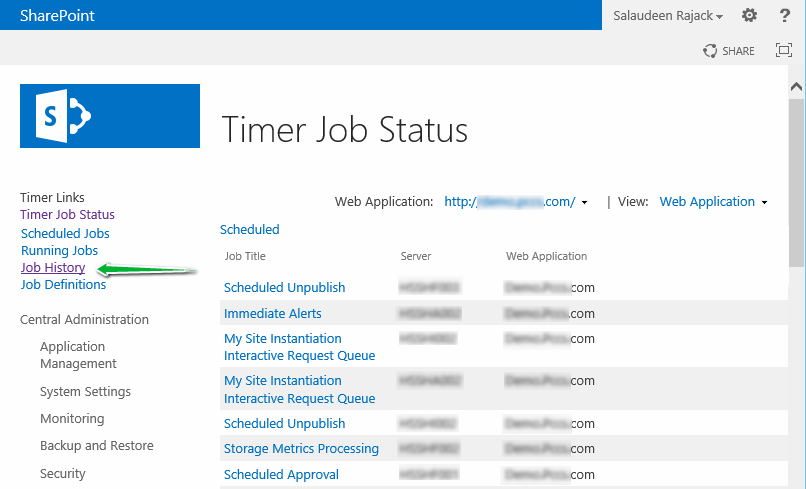Open the first My Site Instantiation job
Image resolution: width=806 pixels, height=489 pixels.
(300, 347)
